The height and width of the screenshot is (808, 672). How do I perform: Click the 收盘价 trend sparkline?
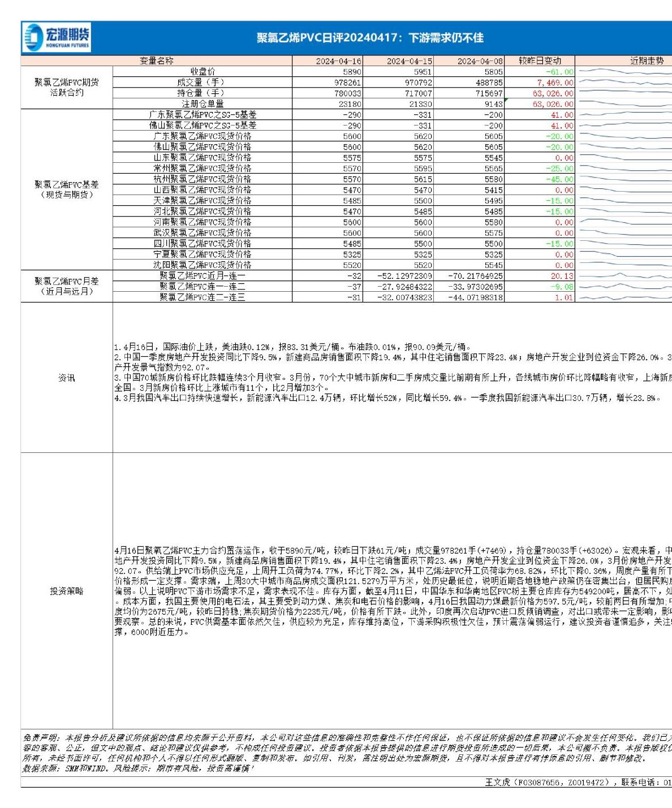(x=624, y=72)
